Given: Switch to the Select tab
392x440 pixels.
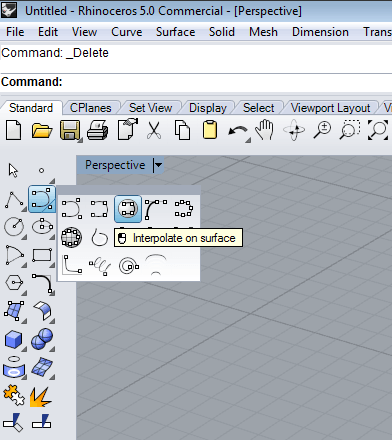Looking at the screenshot, I should click(258, 108).
